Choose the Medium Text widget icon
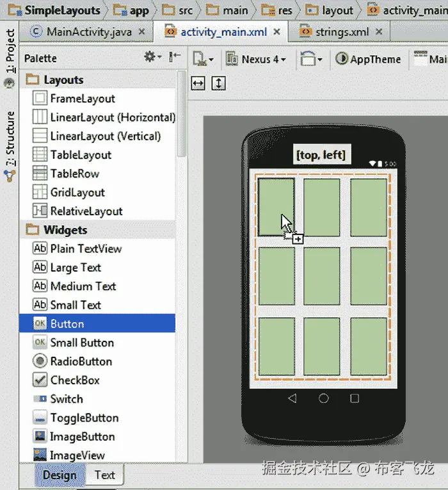Viewport: 448px width, 490px height. click(40, 286)
